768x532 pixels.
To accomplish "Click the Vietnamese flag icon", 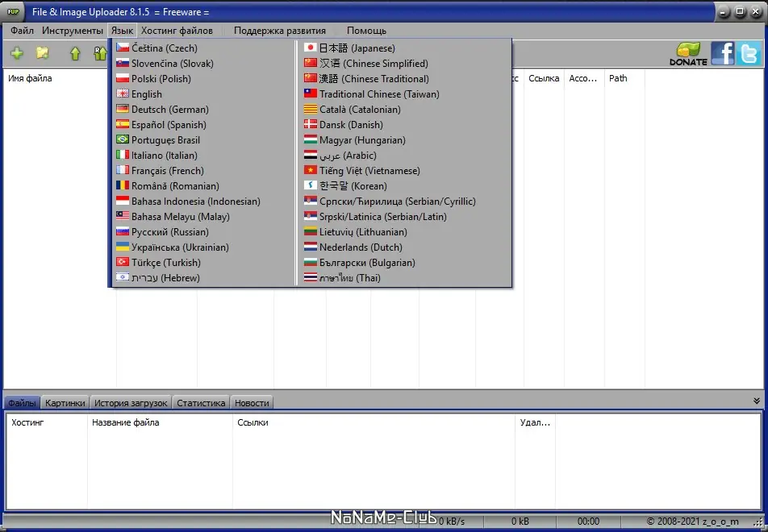I will pyautogui.click(x=311, y=170).
